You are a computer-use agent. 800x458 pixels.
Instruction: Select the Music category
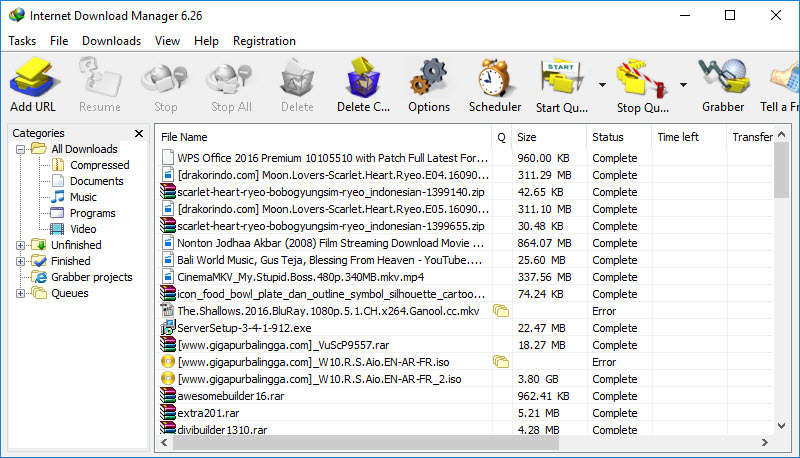pos(83,197)
